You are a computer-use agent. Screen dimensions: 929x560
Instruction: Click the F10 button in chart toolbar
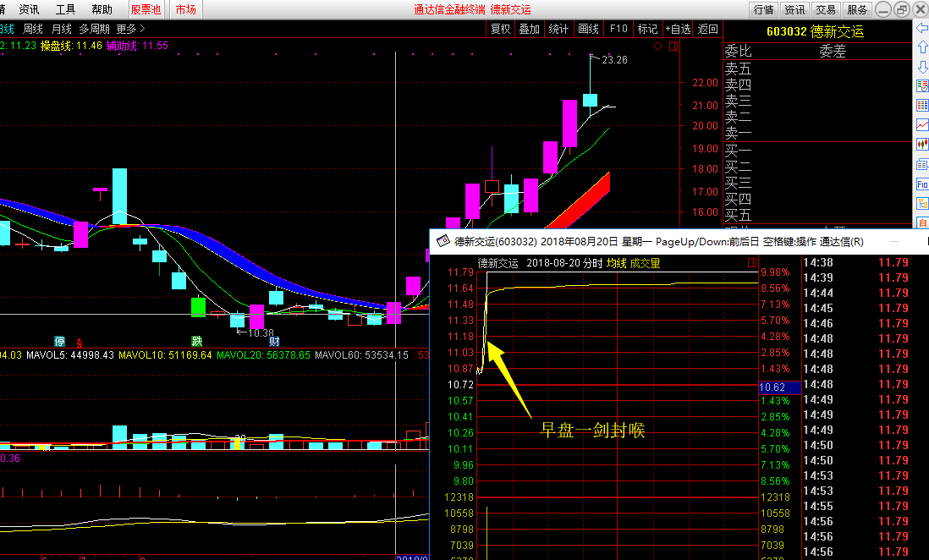tap(618, 29)
